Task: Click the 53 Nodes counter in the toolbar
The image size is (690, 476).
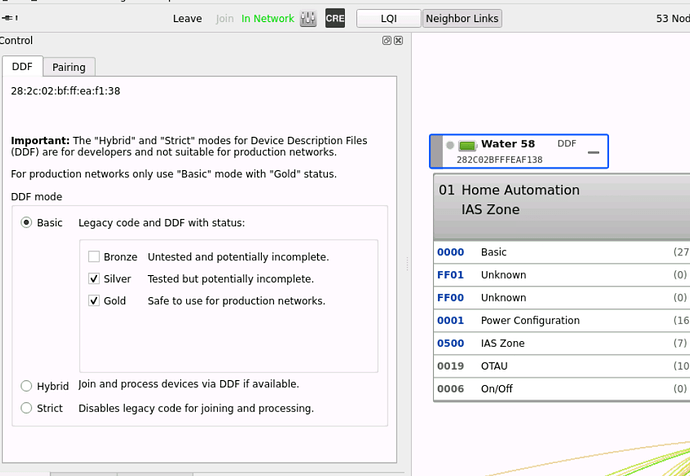Action: [673, 18]
